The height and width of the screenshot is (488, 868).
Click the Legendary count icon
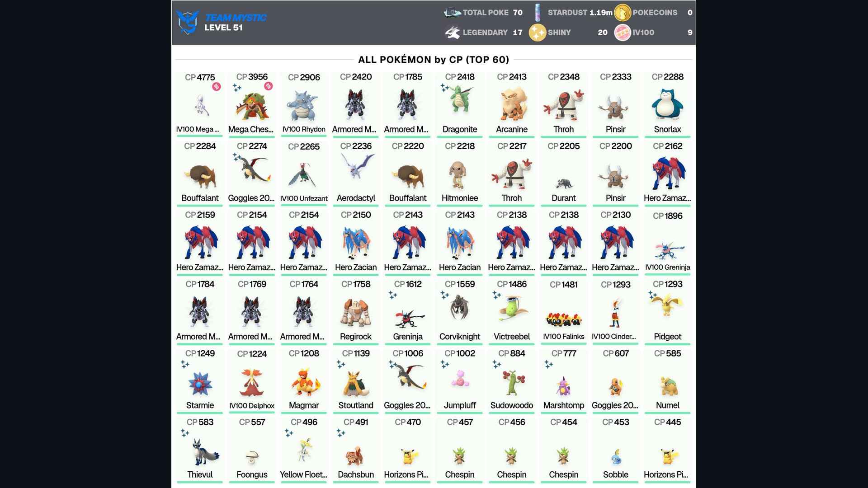point(453,33)
